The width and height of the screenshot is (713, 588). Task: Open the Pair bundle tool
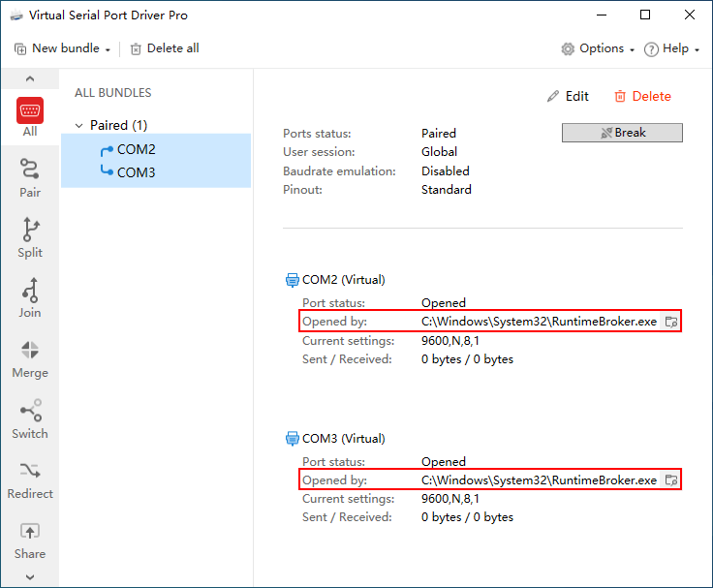point(30,178)
